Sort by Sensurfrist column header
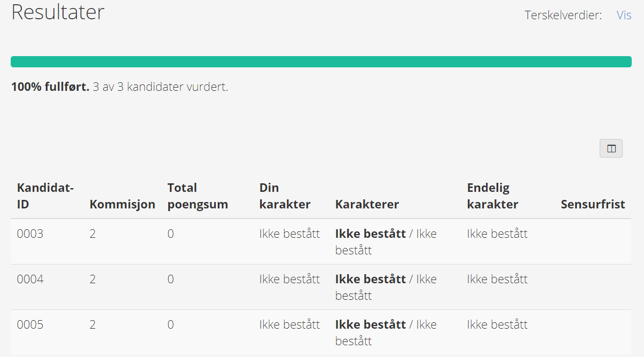The height and width of the screenshot is (357, 644). tap(593, 204)
